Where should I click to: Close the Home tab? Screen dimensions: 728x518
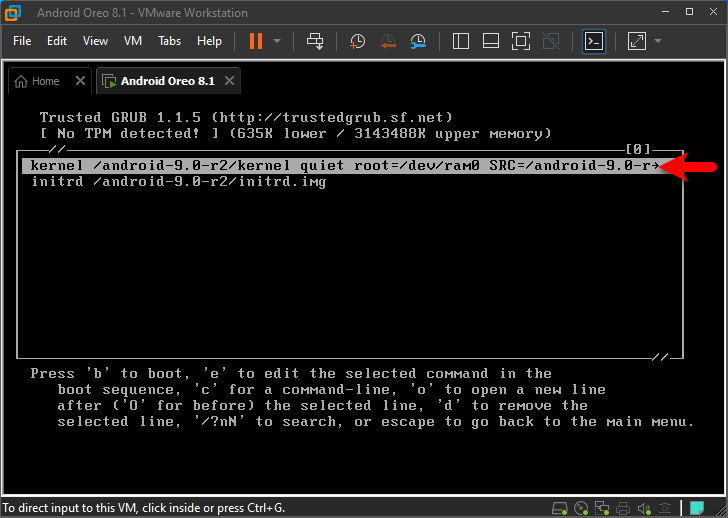[80, 81]
